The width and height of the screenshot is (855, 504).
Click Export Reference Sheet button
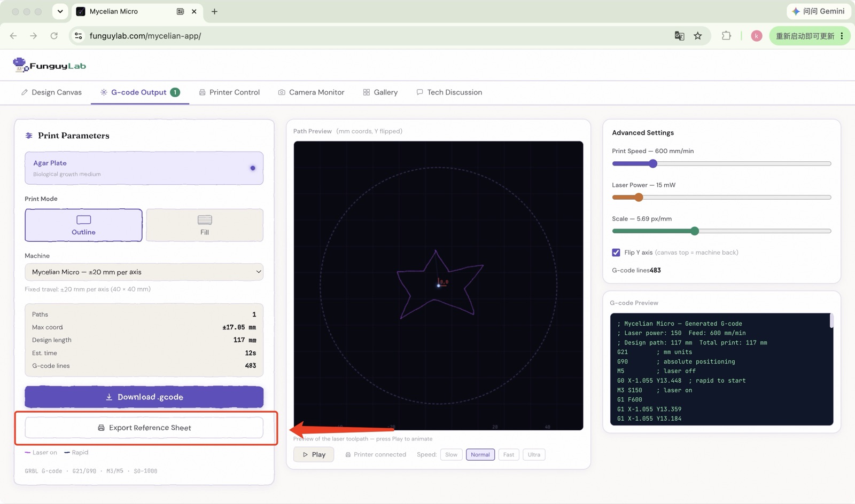pyautogui.click(x=144, y=428)
